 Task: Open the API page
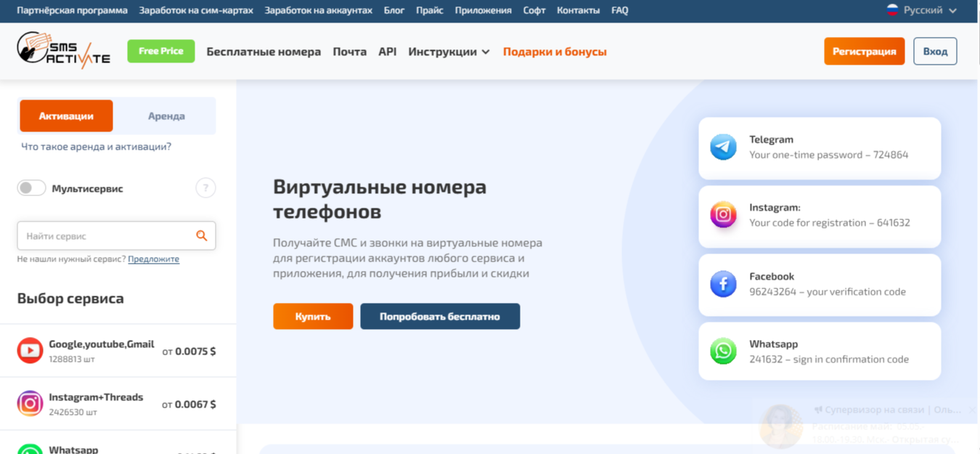(388, 52)
